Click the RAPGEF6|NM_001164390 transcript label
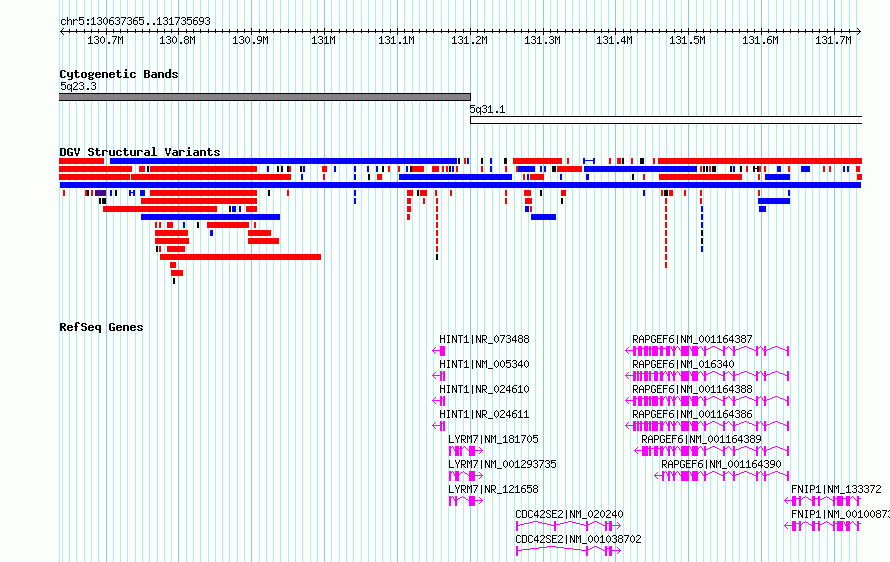Screen dimensions: 890x562 [721, 464]
